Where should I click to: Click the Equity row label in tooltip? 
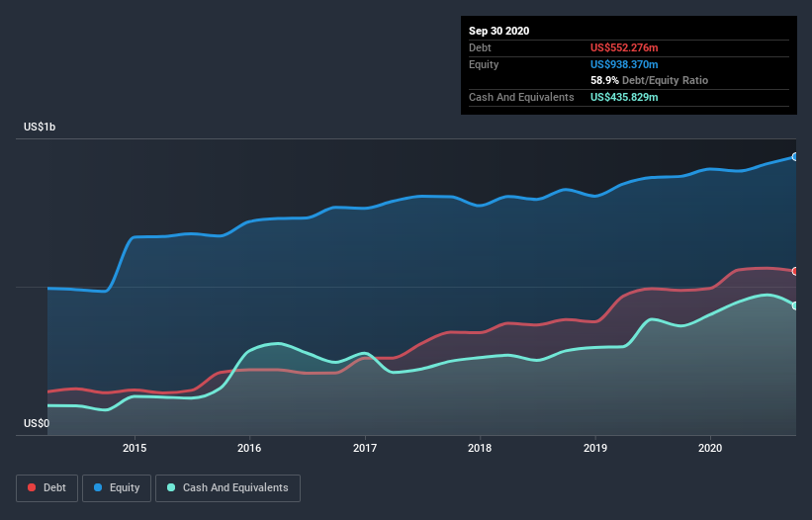coord(484,64)
